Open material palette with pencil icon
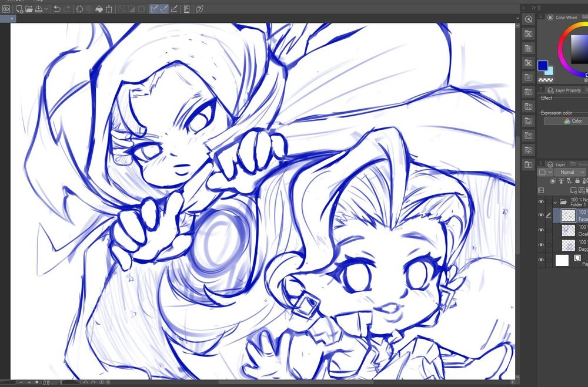This screenshot has width=588, height=387. [529, 136]
